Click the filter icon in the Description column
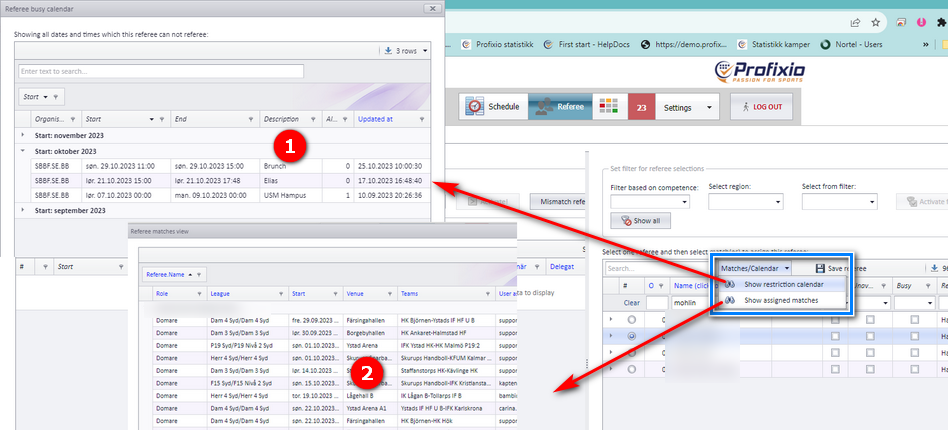The height and width of the screenshot is (430, 948). (314, 119)
